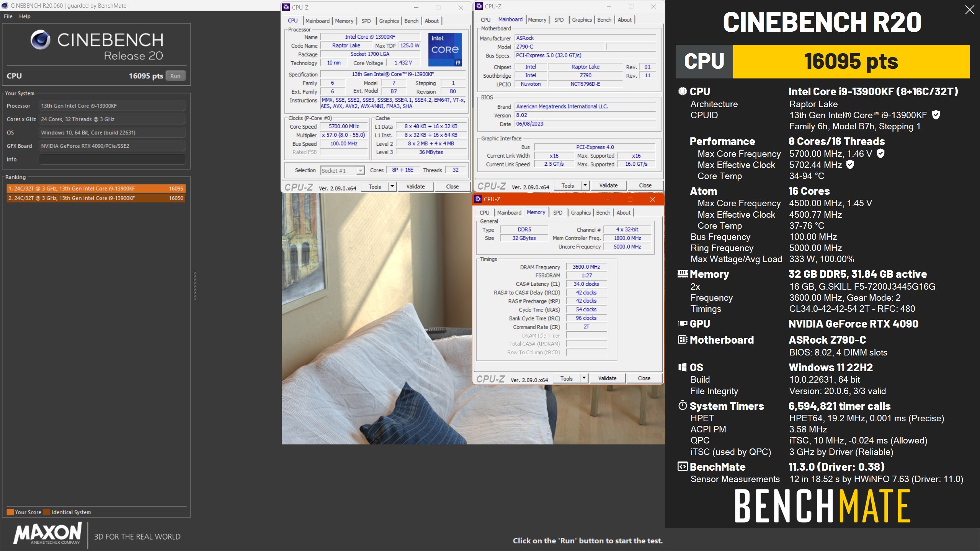Close the BenchMate result overlay

coord(970,10)
